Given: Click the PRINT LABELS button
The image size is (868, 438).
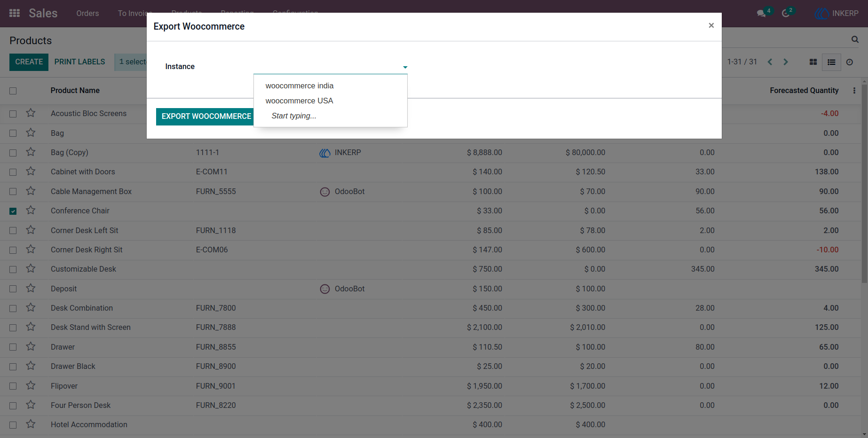Looking at the screenshot, I should click(80, 62).
